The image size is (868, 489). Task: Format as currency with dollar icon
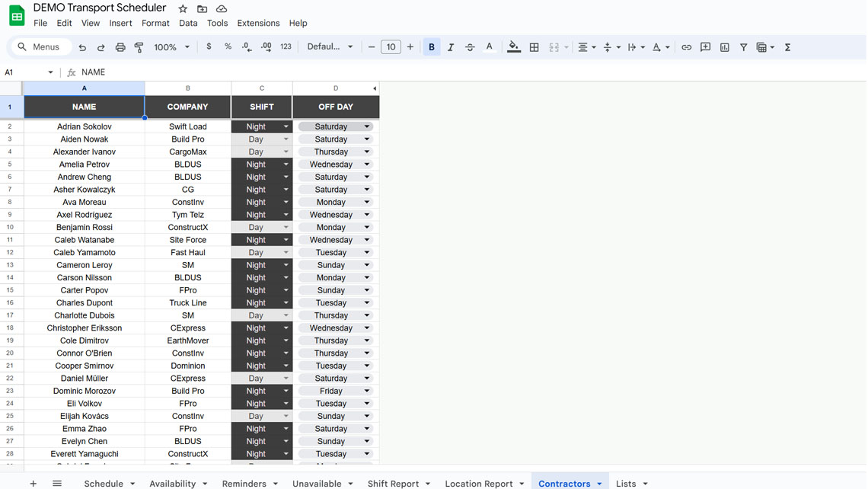209,46
